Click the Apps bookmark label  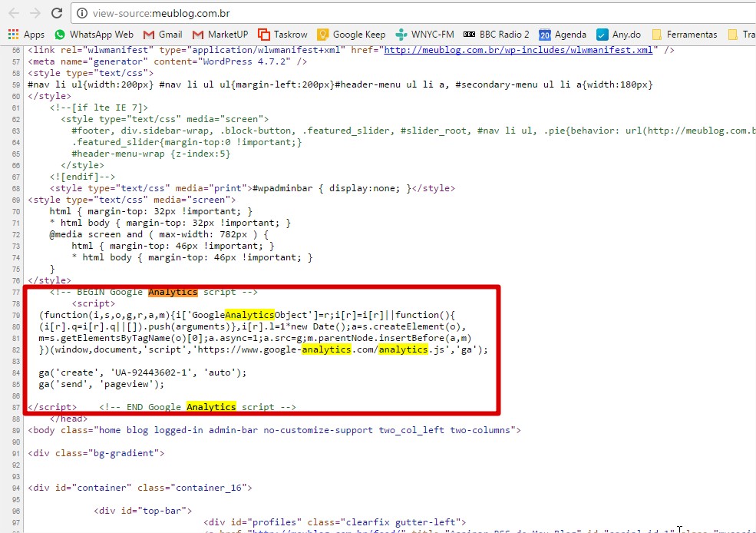[x=35, y=35]
